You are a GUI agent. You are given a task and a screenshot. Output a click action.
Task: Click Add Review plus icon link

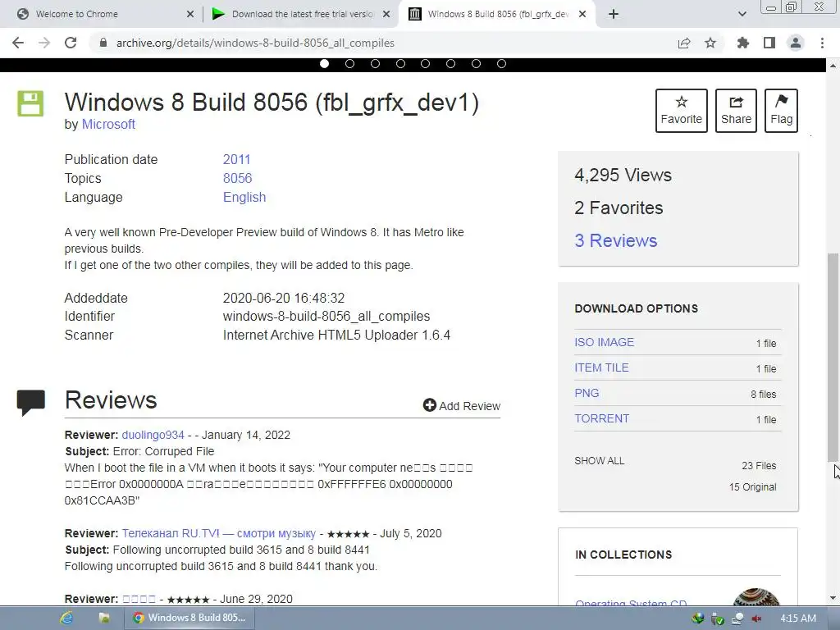(x=462, y=405)
